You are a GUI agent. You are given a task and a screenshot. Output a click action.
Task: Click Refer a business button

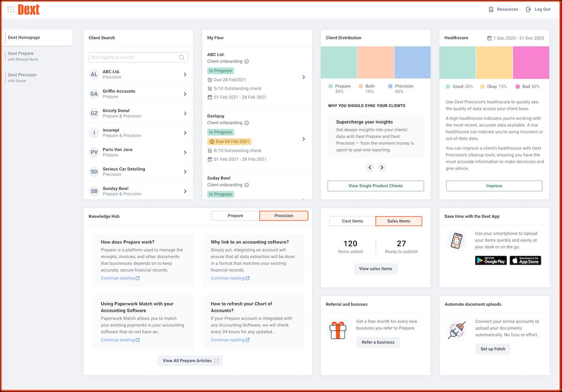coord(378,342)
